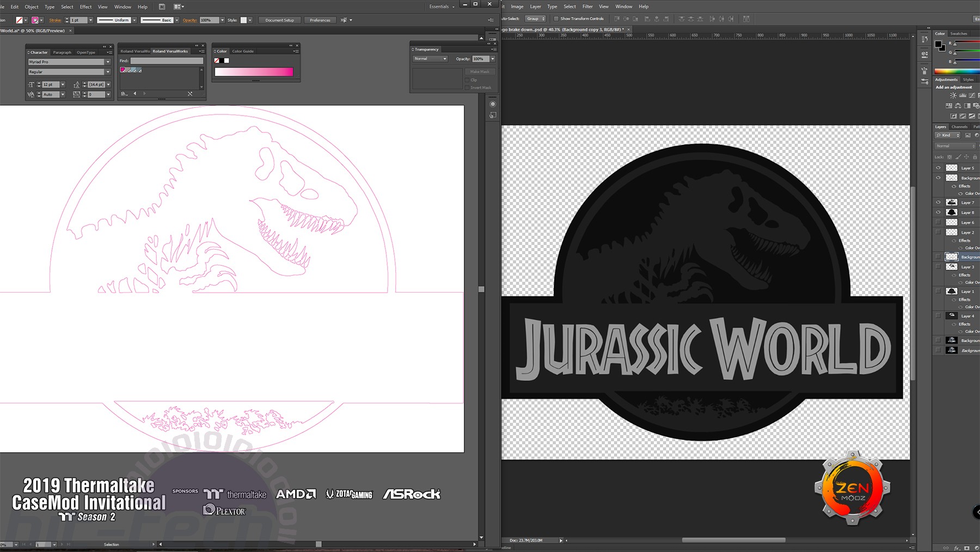Open the Basic brush definition dropdown

click(x=176, y=20)
